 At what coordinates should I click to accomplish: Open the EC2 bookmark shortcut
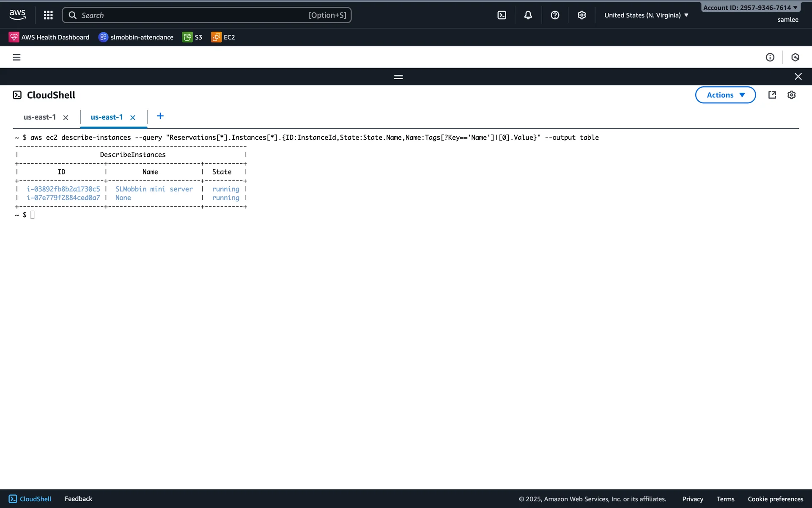[223, 37]
